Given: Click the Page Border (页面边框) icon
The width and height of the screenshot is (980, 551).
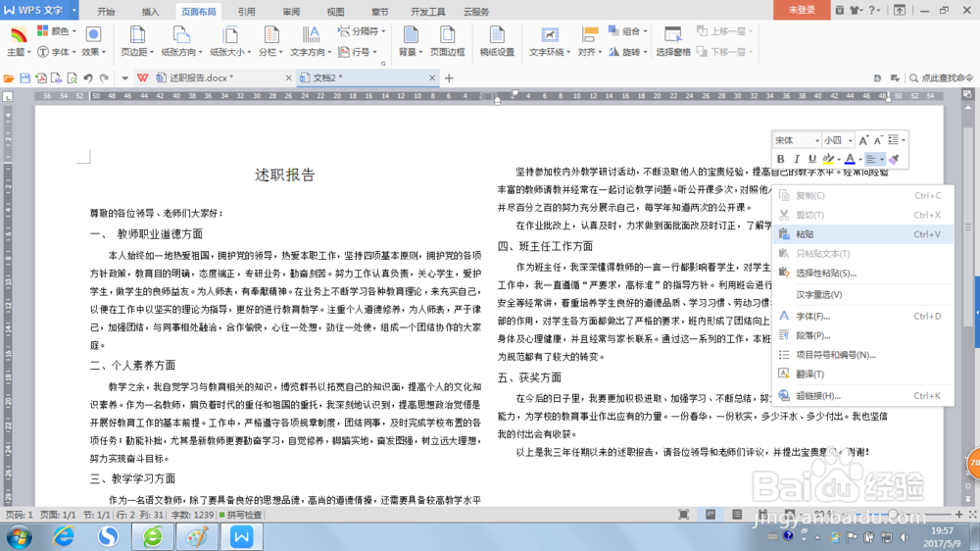Looking at the screenshot, I should pyautogui.click(x=447, y=35).
